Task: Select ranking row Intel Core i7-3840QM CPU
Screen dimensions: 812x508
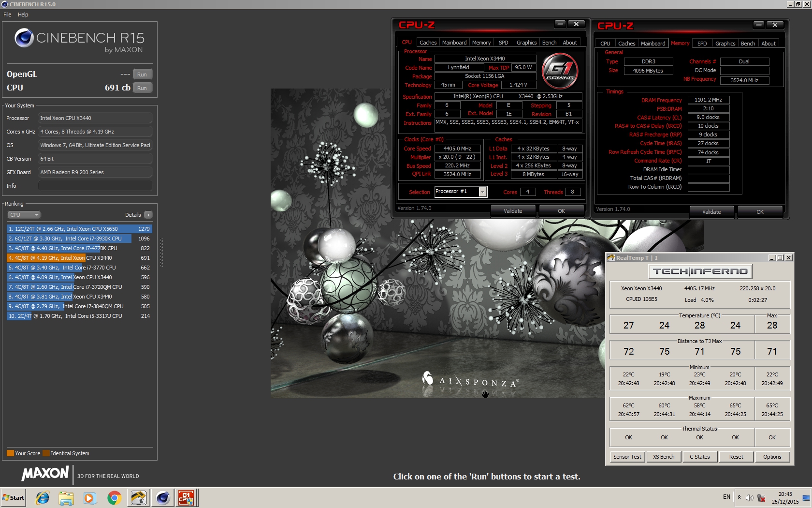Action: click(x=79, y=306)
